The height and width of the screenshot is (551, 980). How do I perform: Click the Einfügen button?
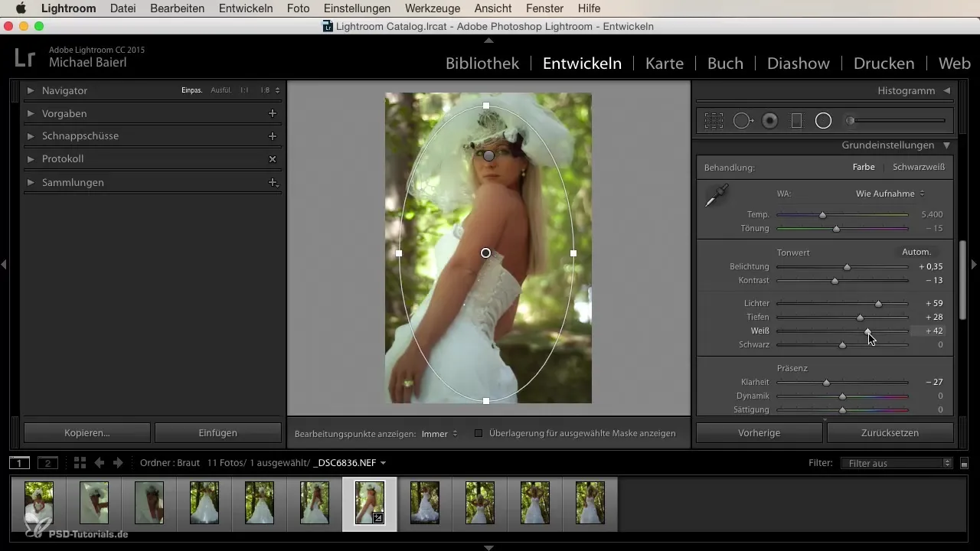coord(218,432)
